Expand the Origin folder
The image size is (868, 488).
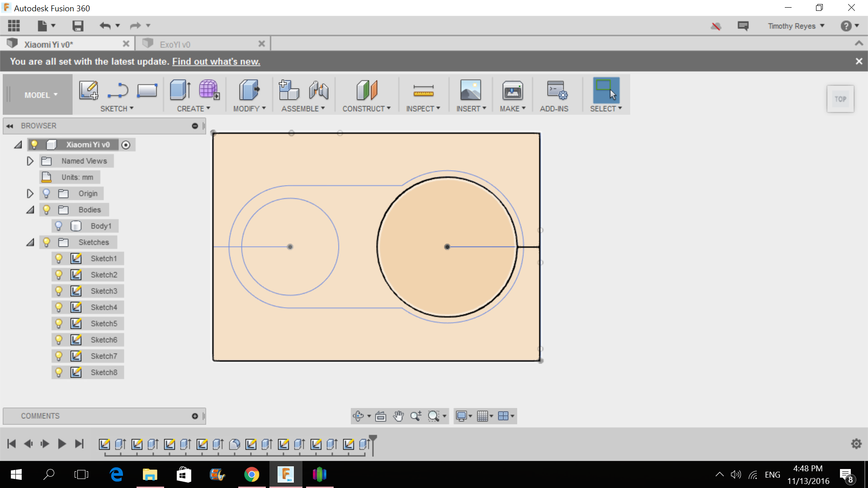(x=30, y=193)
